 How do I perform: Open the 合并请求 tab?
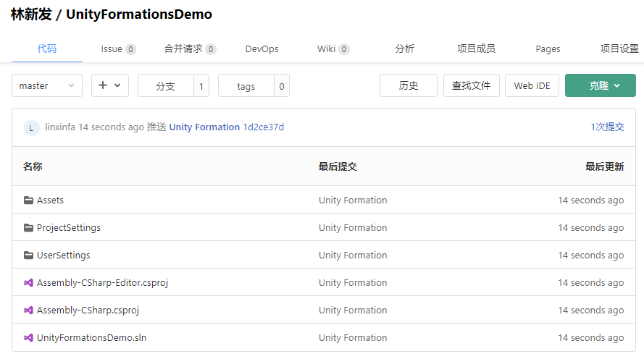point(190,49)
